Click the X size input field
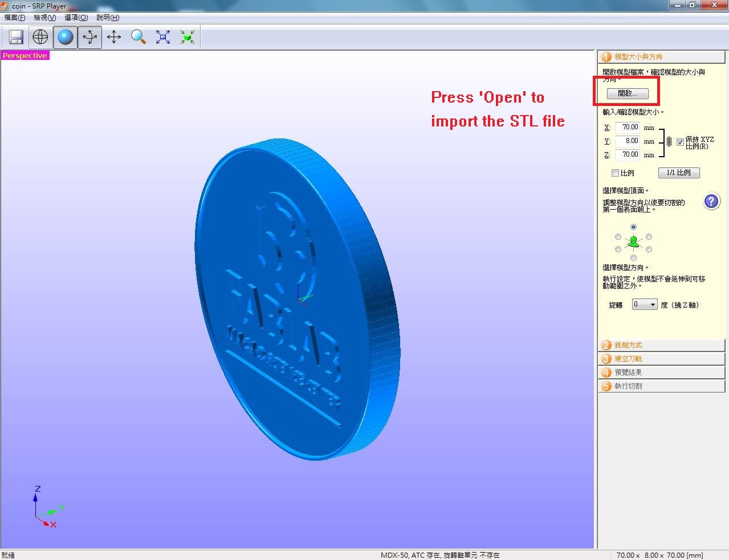This screenshot has height=560, width=729. pos(628,127)
